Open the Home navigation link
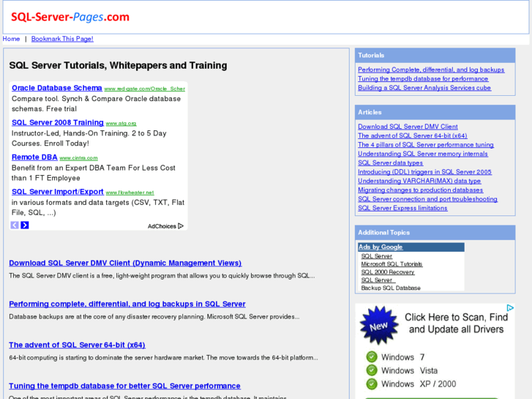 (11, 39)
